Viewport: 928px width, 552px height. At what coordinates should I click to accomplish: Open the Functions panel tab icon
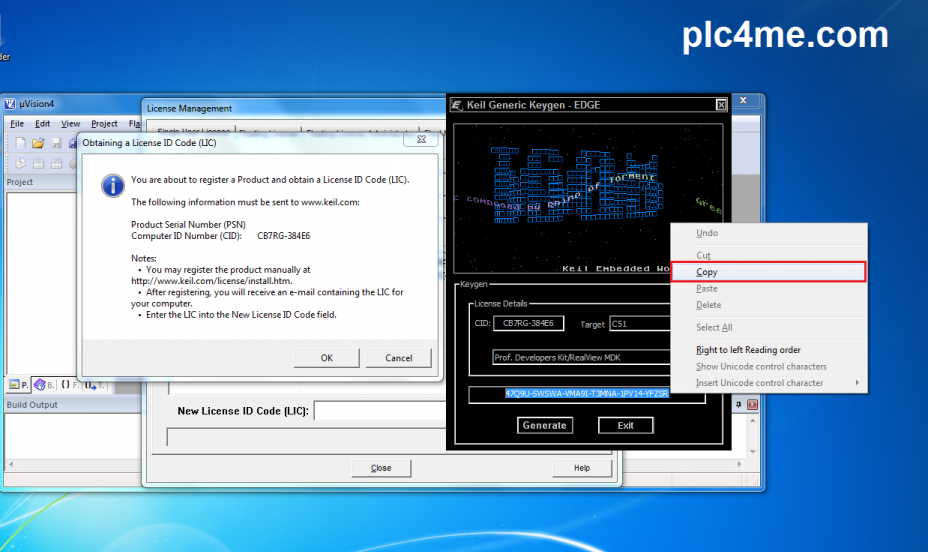click(66, 385)
